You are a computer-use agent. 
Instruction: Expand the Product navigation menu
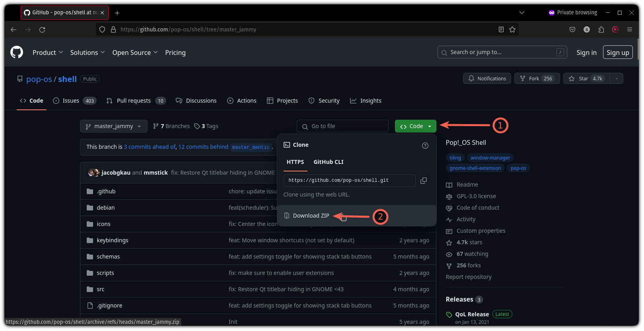tap(48, 53)
